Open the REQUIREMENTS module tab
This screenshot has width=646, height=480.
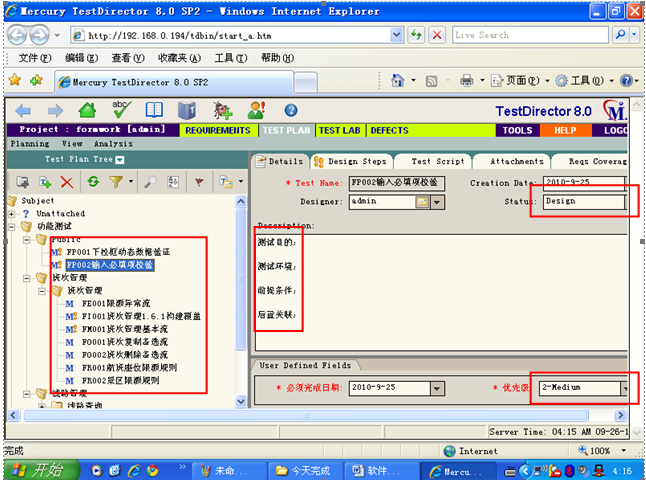coord(218,130)
